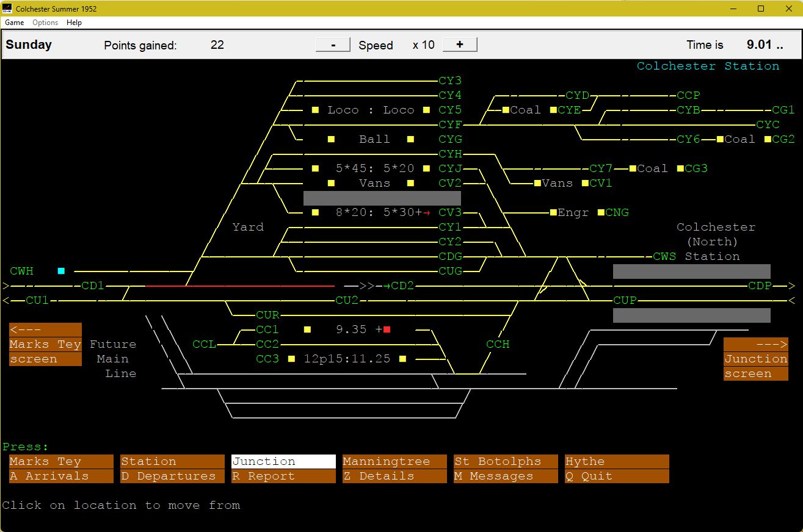Click right arrow Junction screen button
The width and height of the screenshot is (803, 532).
tap(755, 359)
